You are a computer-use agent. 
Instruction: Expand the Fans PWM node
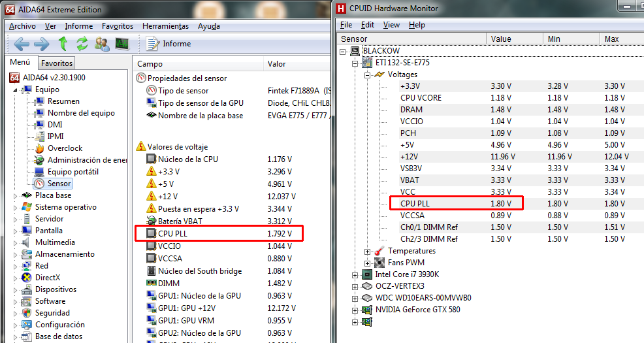(367, 263)
